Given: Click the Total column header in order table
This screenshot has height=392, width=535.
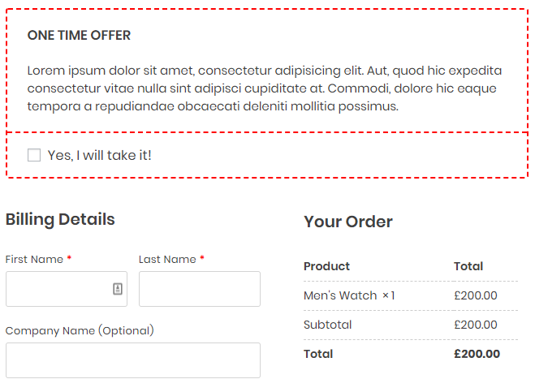Looking at the screenshot, I should tap(468, 266).
